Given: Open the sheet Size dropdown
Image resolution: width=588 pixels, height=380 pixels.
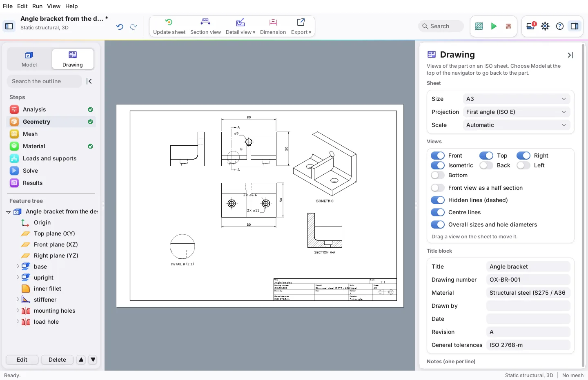Looking at the screenshot, I should tap(516, 99).
